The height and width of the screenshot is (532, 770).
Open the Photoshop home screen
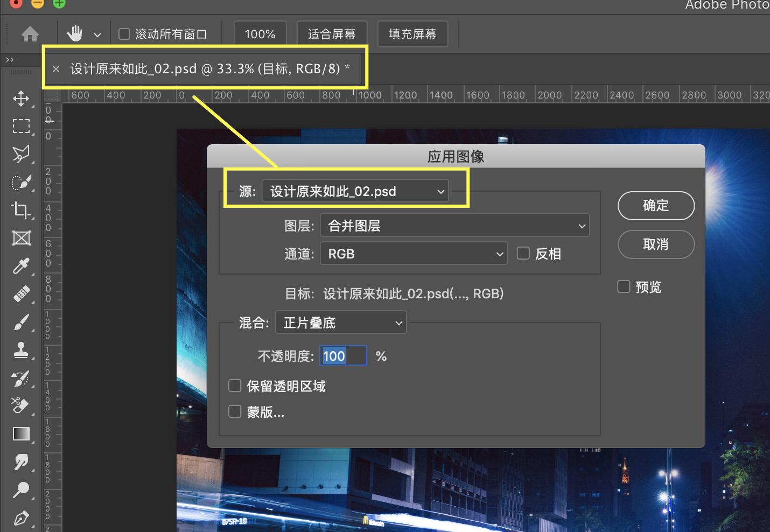(x=31, y=33)
